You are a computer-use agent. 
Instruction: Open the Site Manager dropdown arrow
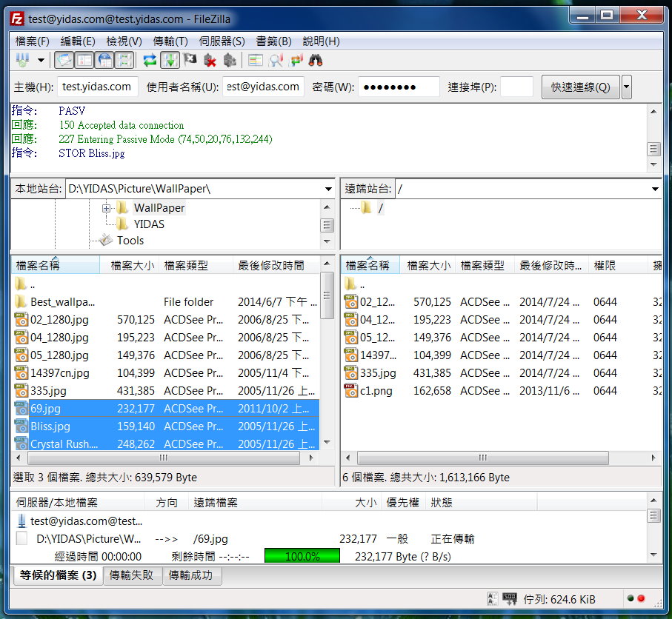(41, 61)
